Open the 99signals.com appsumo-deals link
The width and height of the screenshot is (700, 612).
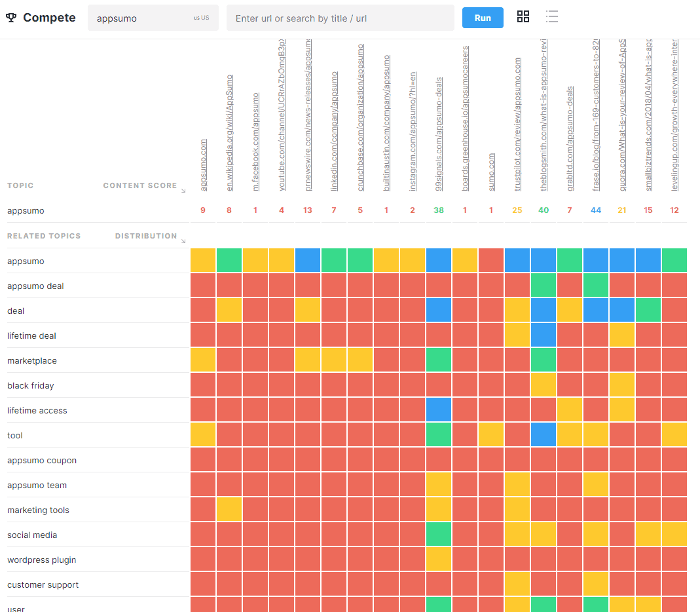click(x=439, y=134)
